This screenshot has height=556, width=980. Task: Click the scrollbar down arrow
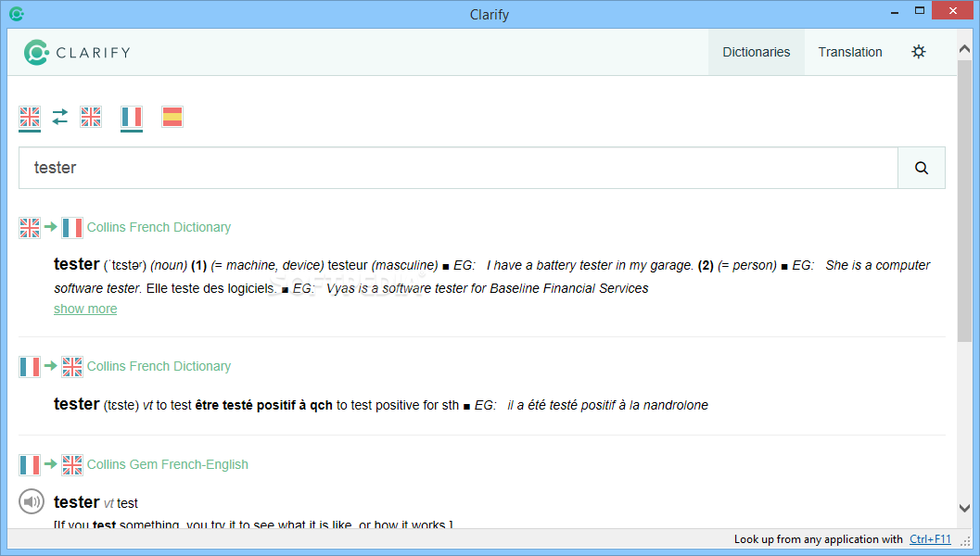point(964,508)
